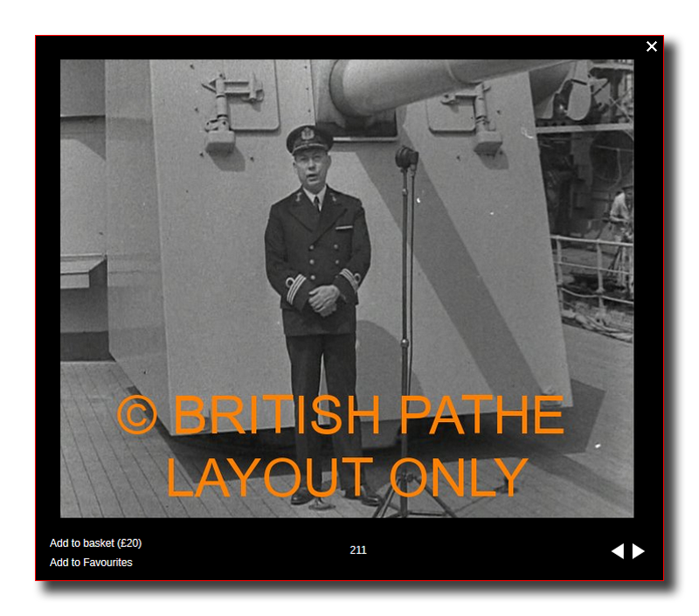Close the image lightbox with the X
Image resolution: width=699 pixels, height=616 pixels.
pos(651,46)
